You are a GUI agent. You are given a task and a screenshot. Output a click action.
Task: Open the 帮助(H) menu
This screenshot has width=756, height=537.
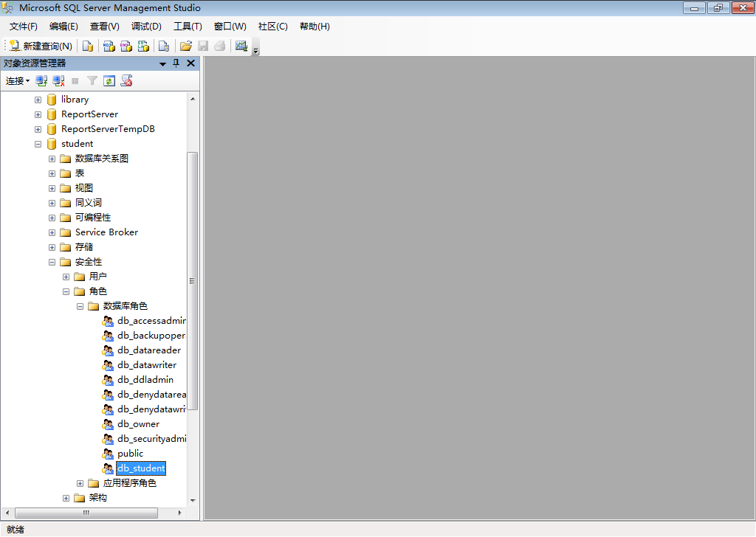pyautogui.click(x=315, y=27)
